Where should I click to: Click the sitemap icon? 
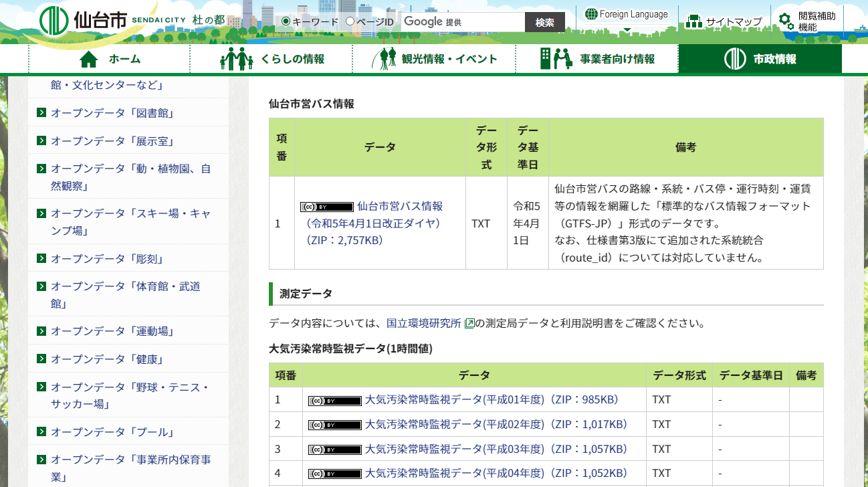693,21
